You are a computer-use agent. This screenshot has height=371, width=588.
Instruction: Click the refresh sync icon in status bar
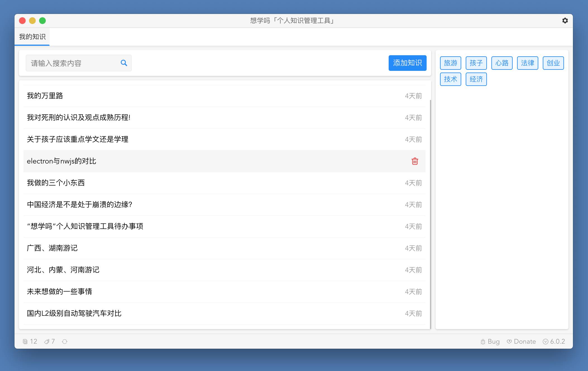coord(64,341)
